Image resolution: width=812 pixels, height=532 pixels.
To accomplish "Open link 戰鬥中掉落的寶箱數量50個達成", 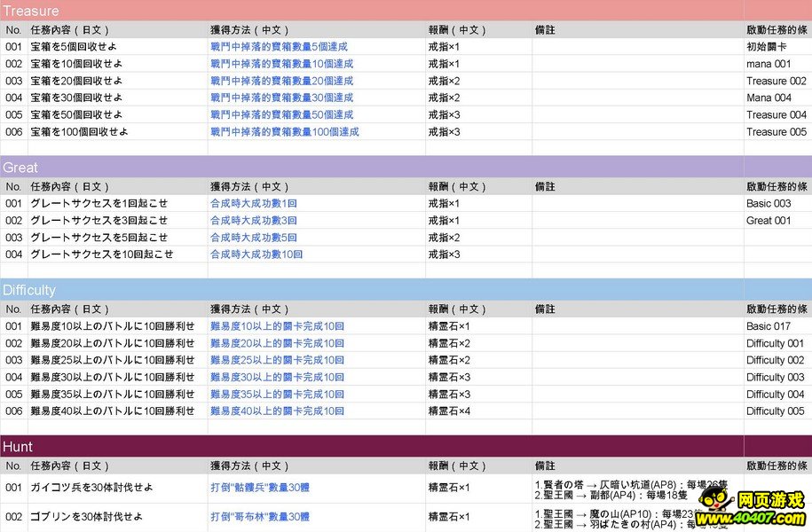I will [x=281, y=114].
